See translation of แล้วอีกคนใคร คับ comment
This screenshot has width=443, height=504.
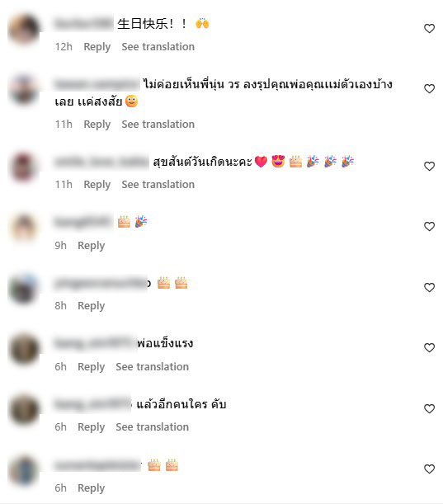point(152,427)
